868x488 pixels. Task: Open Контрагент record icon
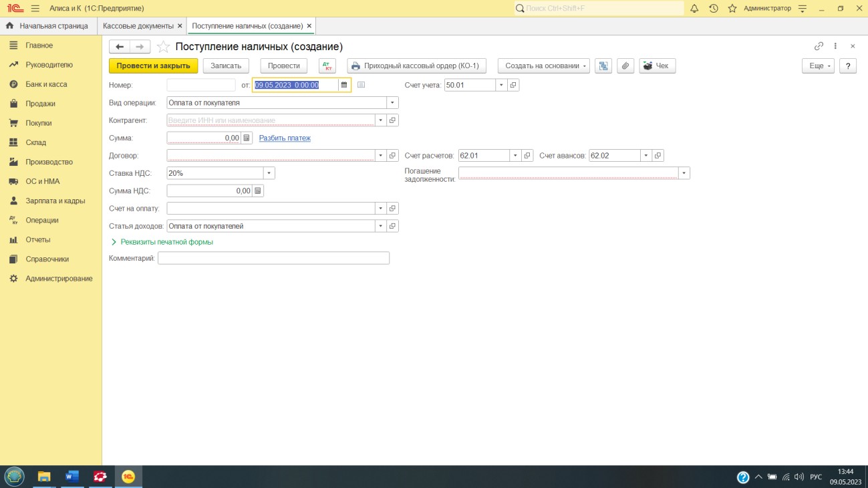click(x=393, y=120)
